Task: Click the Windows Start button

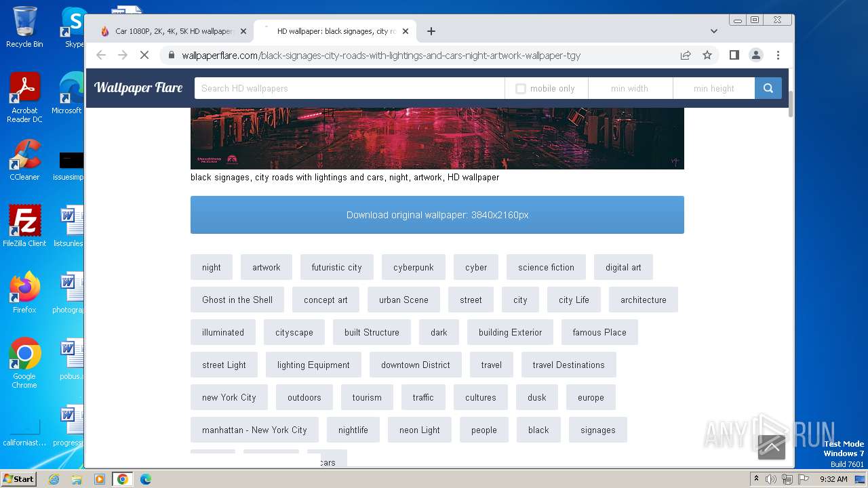Action: tap(18, 479)
